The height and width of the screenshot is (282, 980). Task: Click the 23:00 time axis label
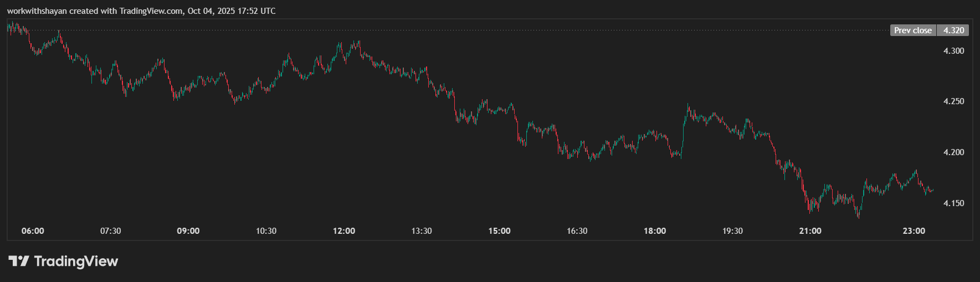pyautogui.click(x=914, y=231)
